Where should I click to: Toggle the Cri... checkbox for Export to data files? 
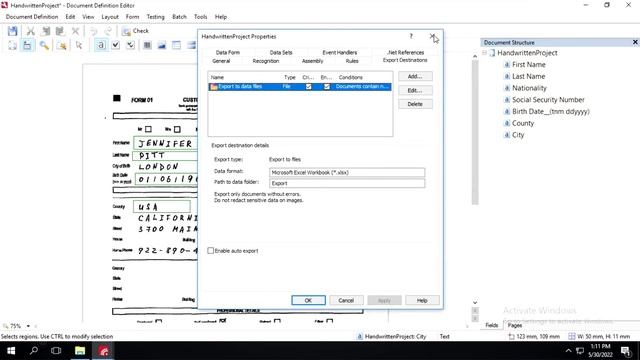309,87
